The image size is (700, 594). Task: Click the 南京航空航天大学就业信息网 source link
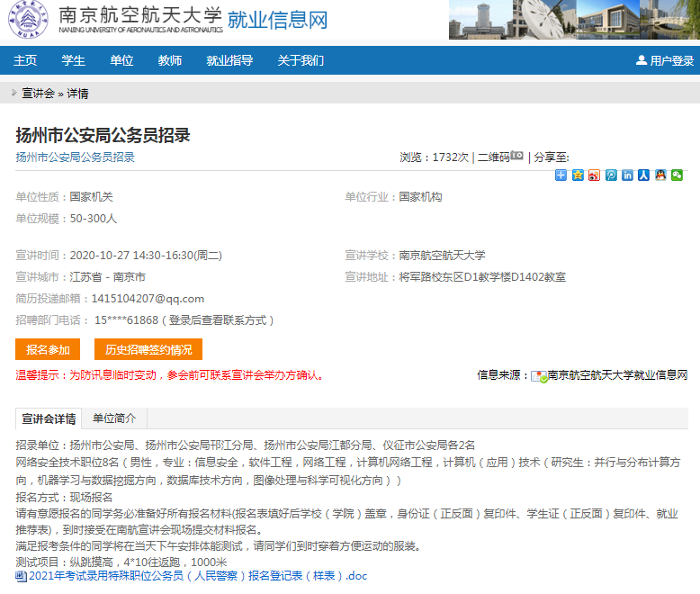point(617,375)
